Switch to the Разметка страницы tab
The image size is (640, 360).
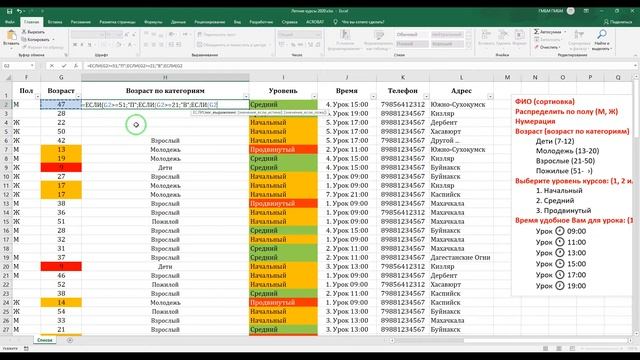click(x=117, y=22)
